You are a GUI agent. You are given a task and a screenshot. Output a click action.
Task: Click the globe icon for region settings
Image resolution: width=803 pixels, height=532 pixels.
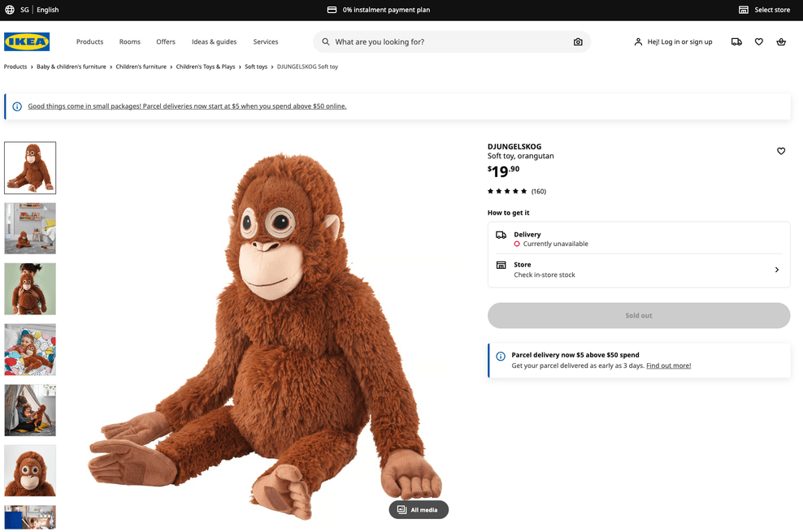pos(8,10)
